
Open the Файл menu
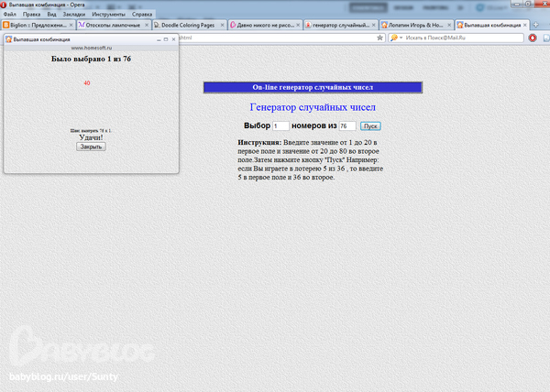pyautogui.click(x=9, y=15)
